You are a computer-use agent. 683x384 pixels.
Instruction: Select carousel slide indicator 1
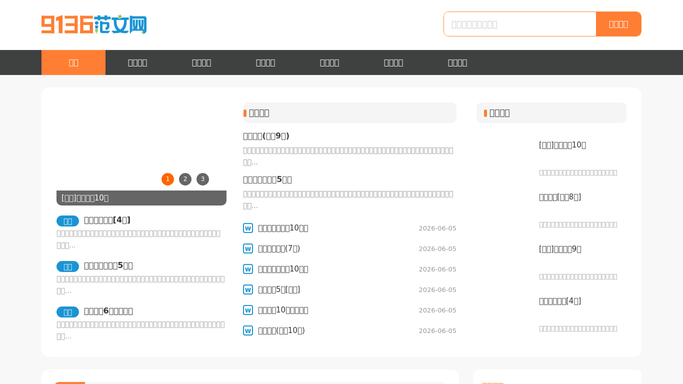[168, 179]
